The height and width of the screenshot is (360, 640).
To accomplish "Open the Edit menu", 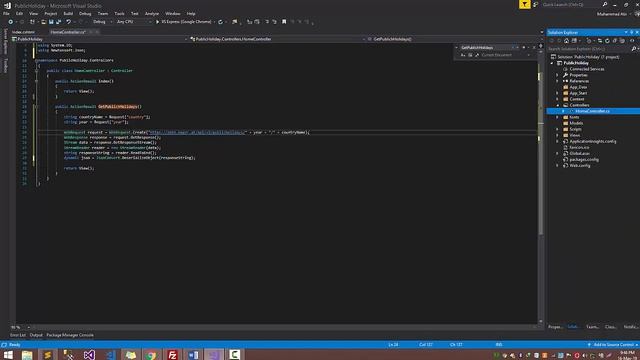I will coord(19,13).
